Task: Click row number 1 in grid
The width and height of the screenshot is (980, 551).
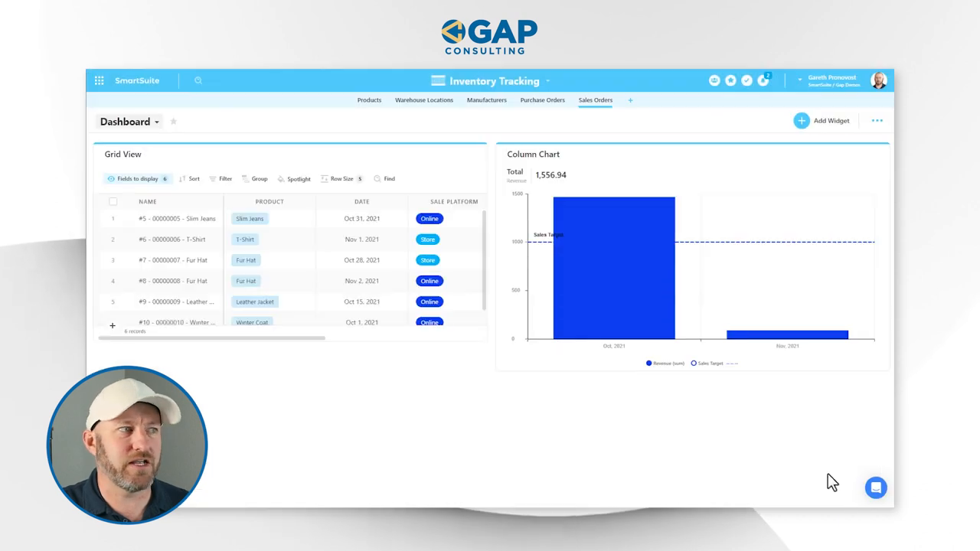Action: [113, 219]
